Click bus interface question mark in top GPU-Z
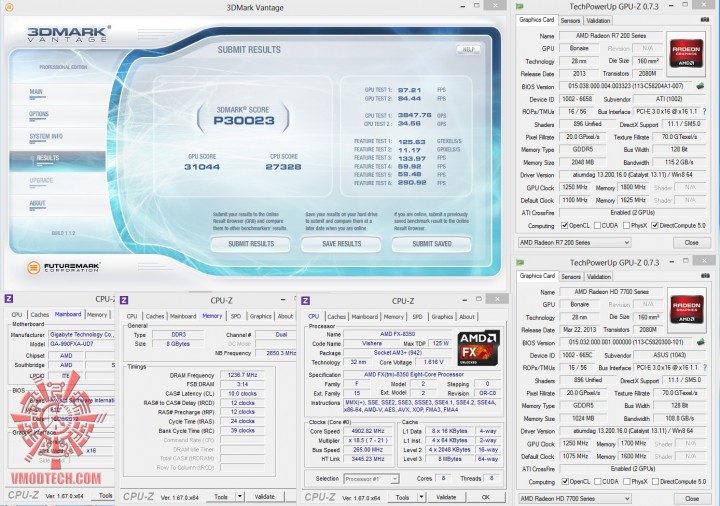This screenshot has width=720, height=506. point(705,111)
